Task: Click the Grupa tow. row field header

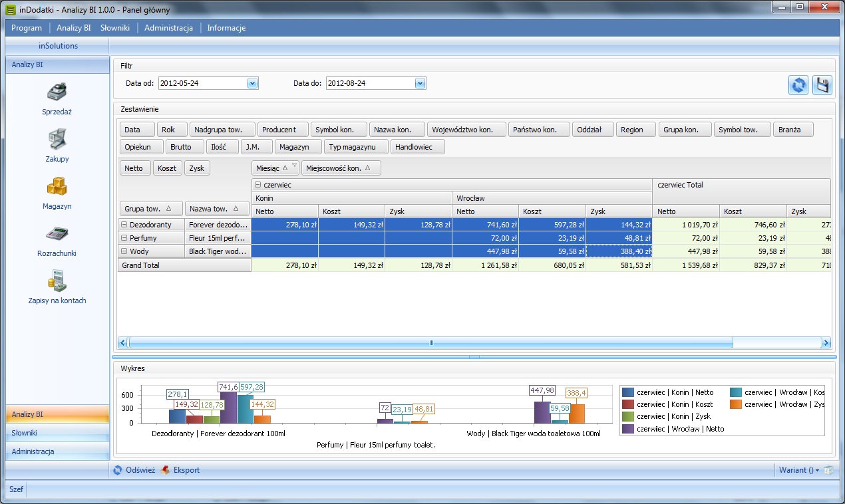Action: (x=150, y=209)
